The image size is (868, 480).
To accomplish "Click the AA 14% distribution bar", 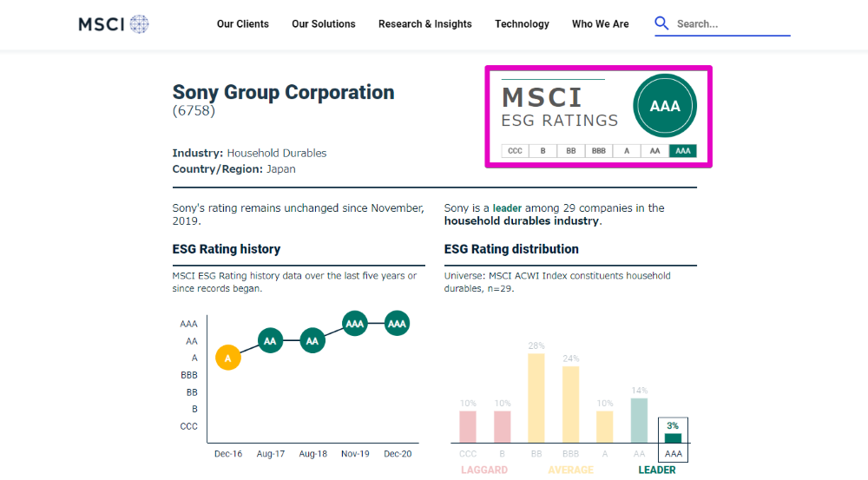I will pos(639,420).
